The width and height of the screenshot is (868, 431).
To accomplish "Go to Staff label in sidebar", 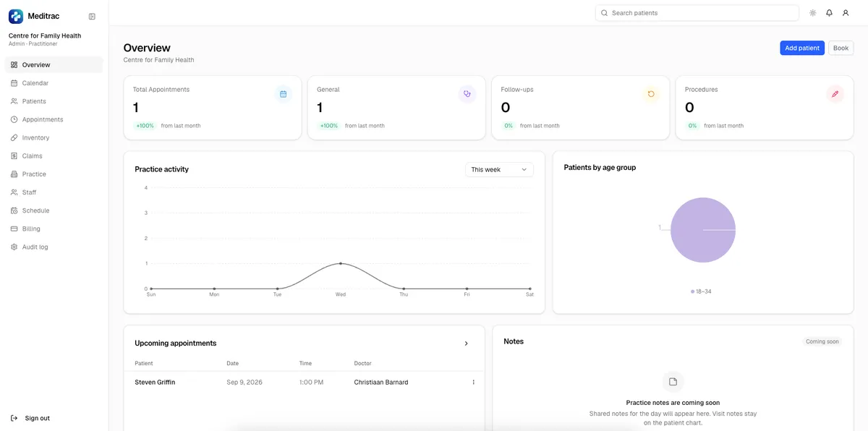I will (29, 192).
